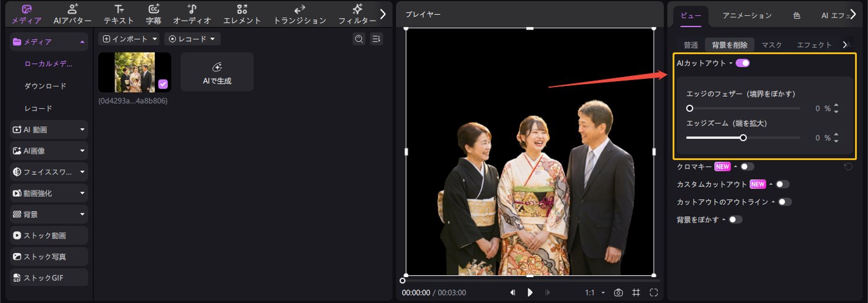Select レコード in sidebar list
The width and height of the screenshot is (868, 303).
pos(38,108)
